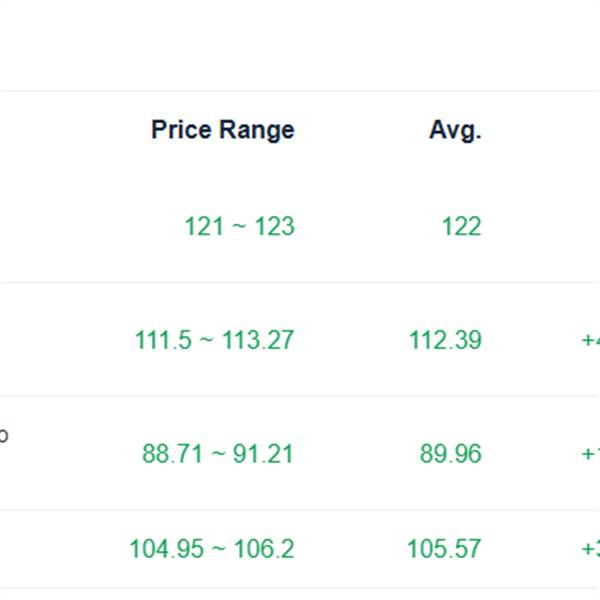Click the empty name cell left of 104.95 ~ 106.2
The width and height of the screenshot is (600, 600).
point(50,549)
